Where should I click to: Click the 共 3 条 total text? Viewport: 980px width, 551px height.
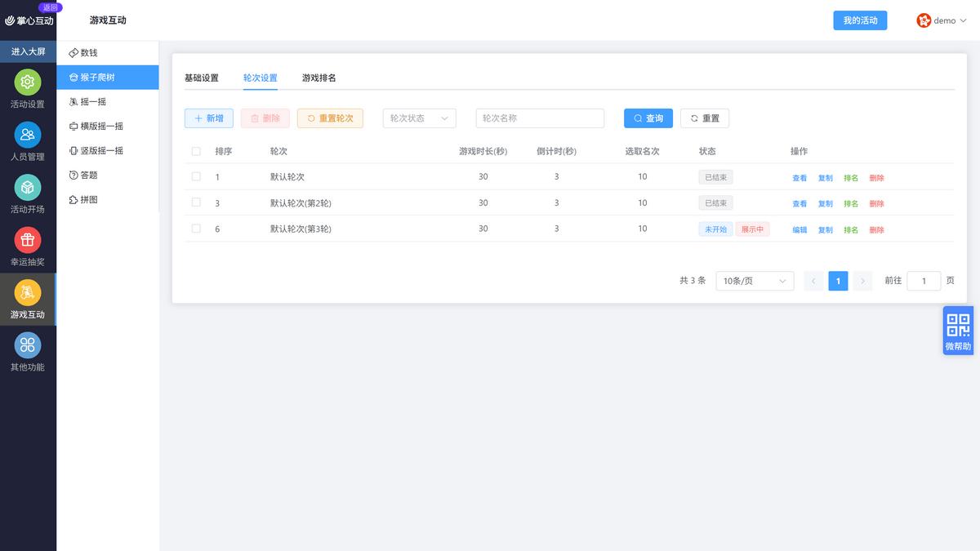click(x=693, y=280)
